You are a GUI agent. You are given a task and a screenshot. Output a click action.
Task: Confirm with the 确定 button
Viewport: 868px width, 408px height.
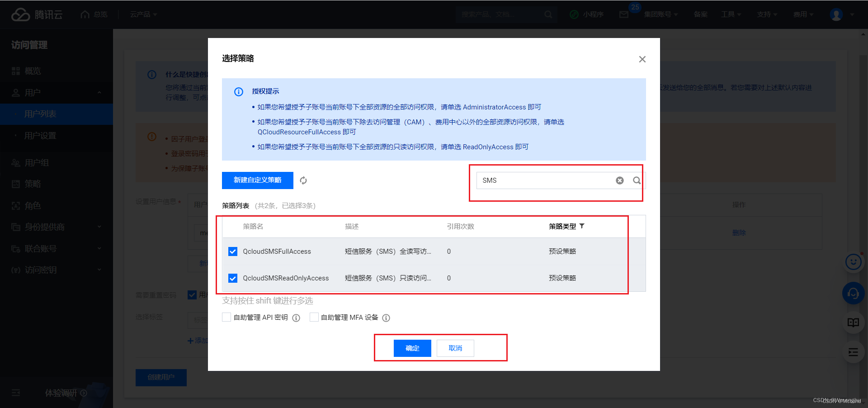(412, 348)
